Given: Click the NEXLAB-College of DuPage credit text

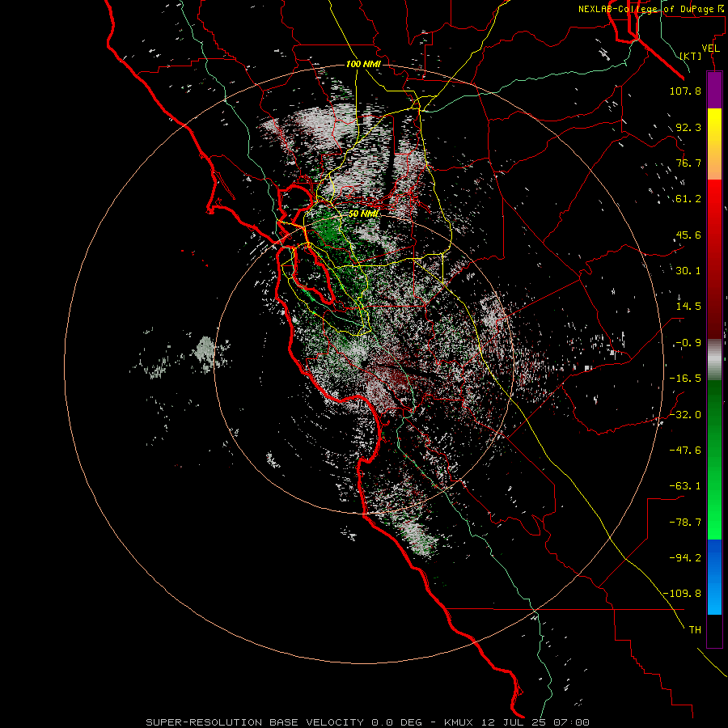Looking at the screenshot, I should [650, 9].
